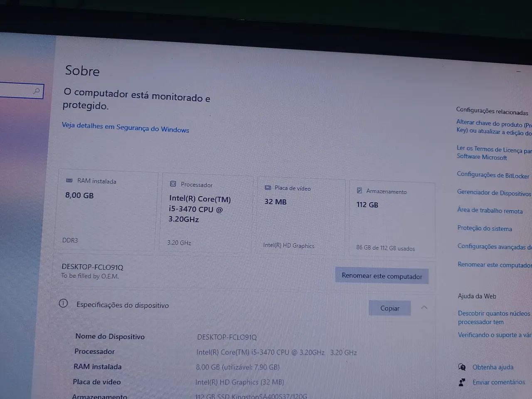Select Intel(R) HD Graphics (32 MB) value
Image resolution: width=532 pixels, height=399 pixels.
(240, 382)
